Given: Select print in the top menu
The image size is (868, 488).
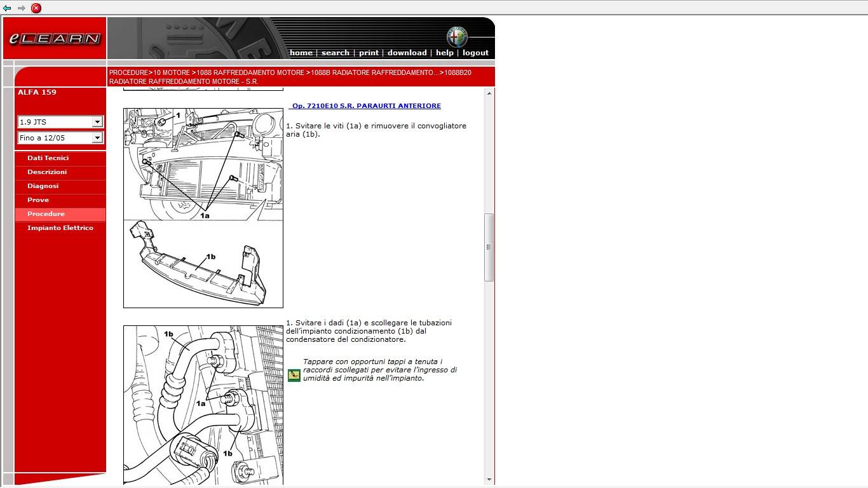Looking at the screenshot, I should pos(369,53).
